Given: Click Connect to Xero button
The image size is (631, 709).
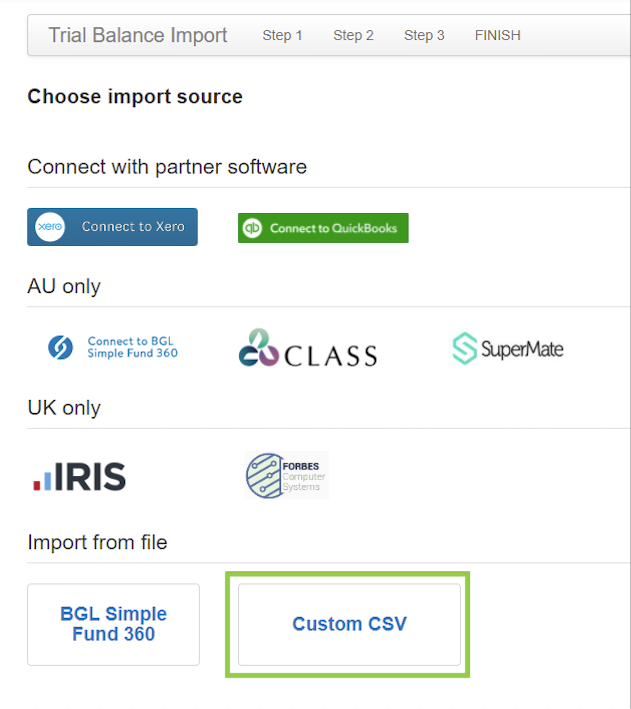Looking at the screenshot, I should pyautogui.click(x=112, y=227).
